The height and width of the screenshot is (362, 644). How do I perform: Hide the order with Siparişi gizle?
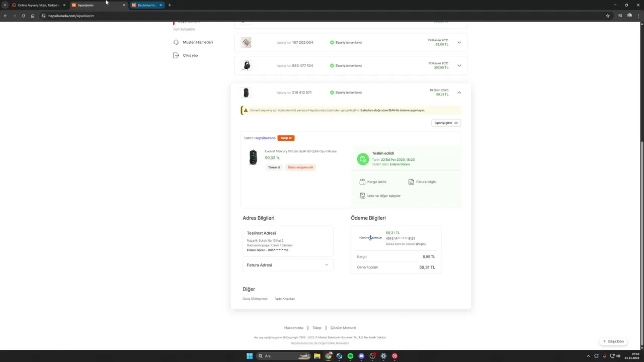coord(446,123)
